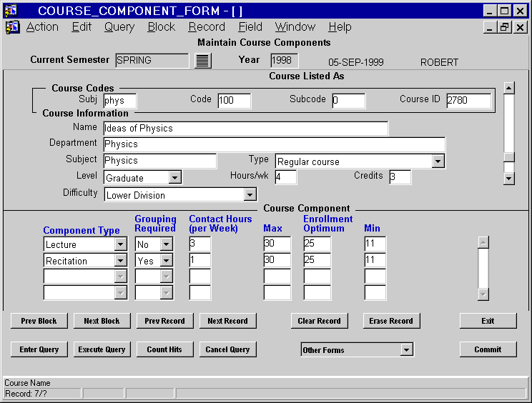
Task: Click the user name ROBERT
Action: (439, 62)
